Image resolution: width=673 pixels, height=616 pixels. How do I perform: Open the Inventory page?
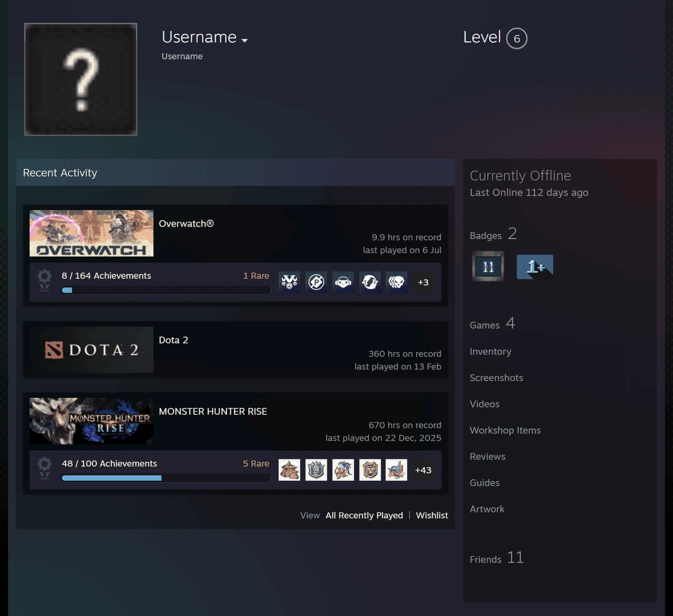(x=490, y=351)
